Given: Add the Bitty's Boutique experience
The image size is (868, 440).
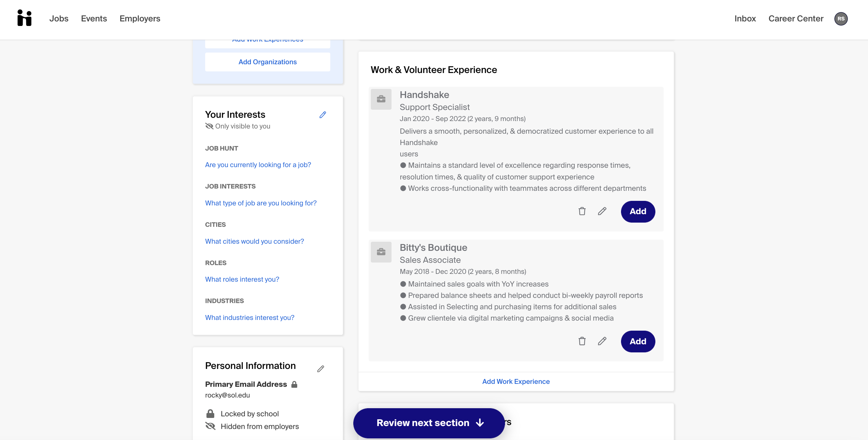Looking at the screenshot, I should coord(638,341).
